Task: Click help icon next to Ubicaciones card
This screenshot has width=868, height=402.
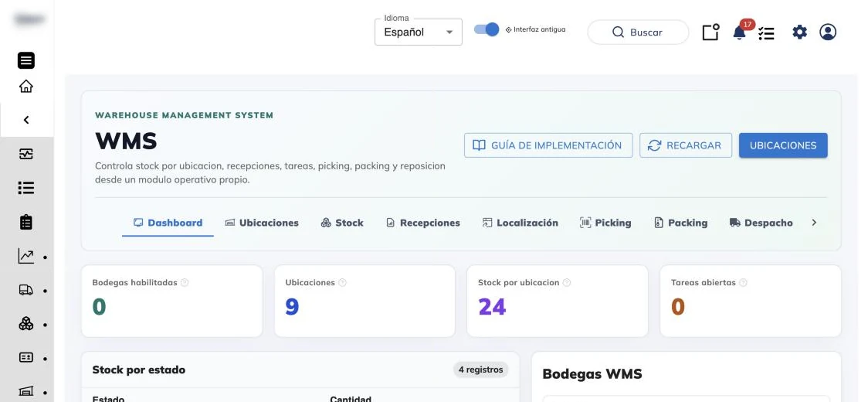Action: (342, 283)
